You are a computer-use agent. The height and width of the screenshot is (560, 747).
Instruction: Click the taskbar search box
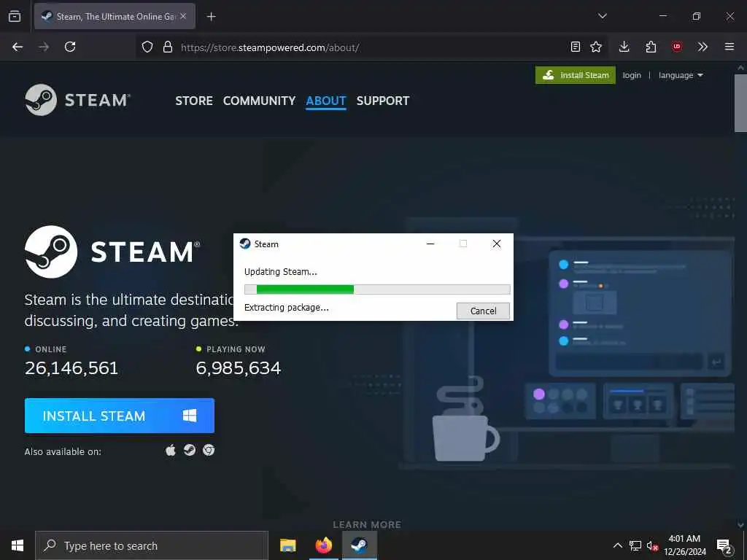pos(152,545)
